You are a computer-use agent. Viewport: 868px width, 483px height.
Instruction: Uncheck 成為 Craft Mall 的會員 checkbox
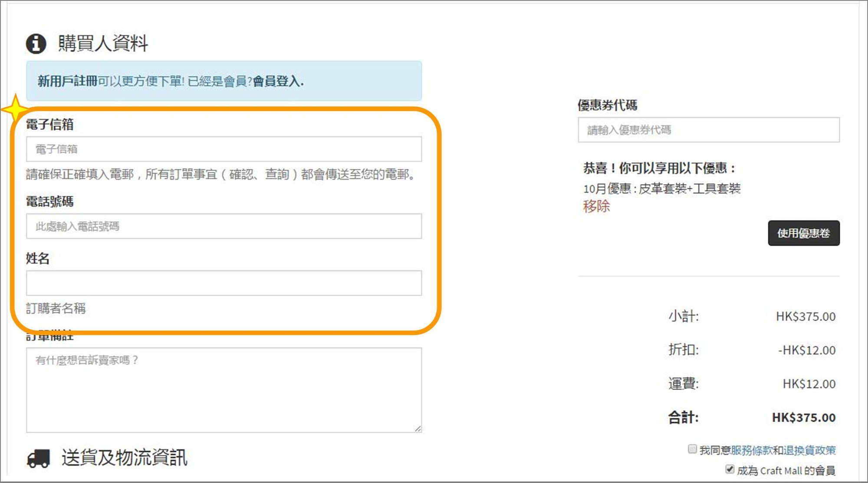[730, 469]
